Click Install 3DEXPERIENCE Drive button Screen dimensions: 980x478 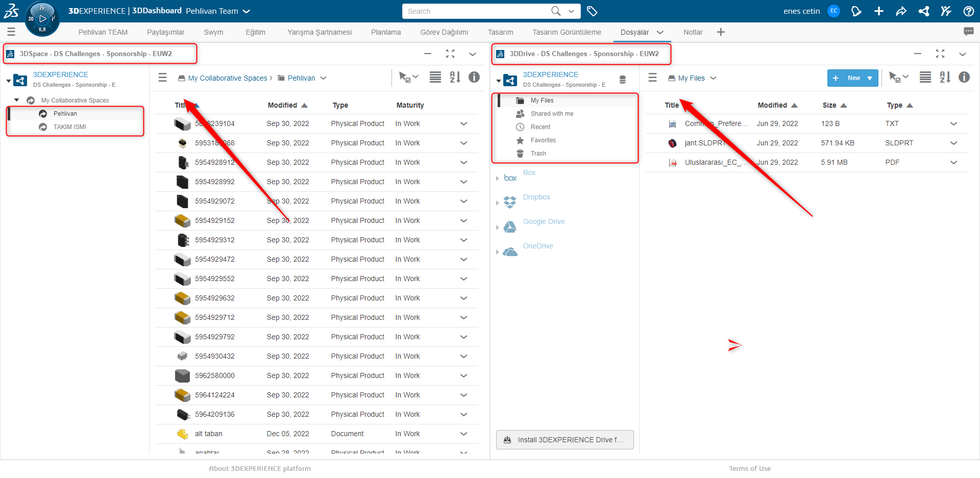(565, 440)
